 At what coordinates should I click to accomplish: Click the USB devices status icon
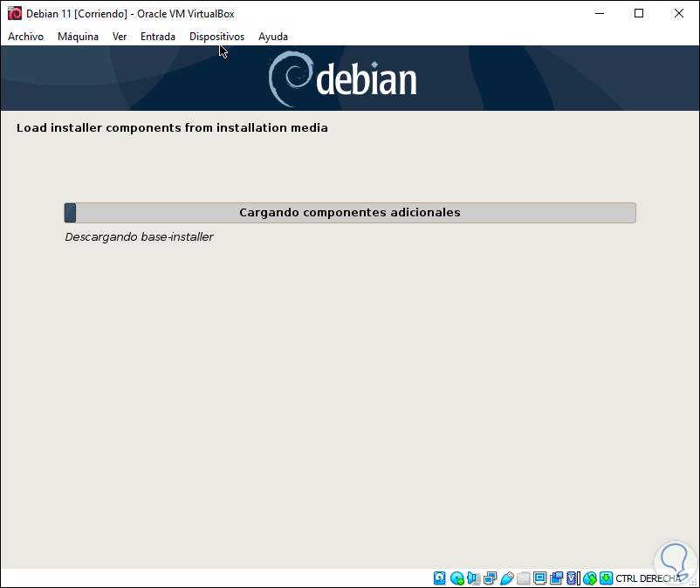(x=507, y=578)
